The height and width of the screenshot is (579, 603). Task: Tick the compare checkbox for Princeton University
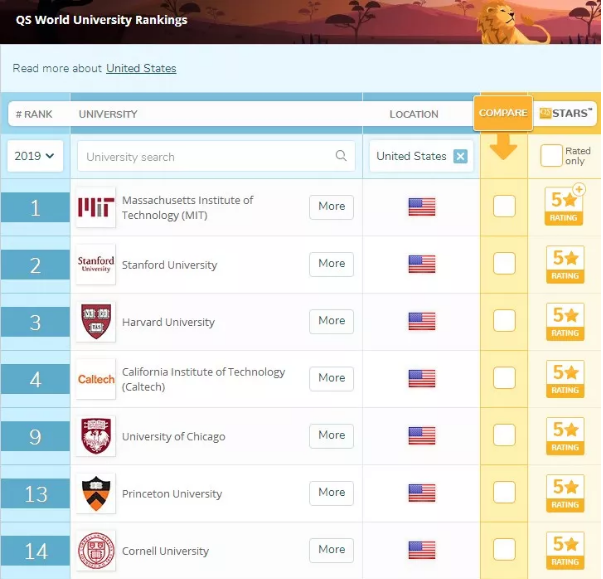click(x=504, y=492)
